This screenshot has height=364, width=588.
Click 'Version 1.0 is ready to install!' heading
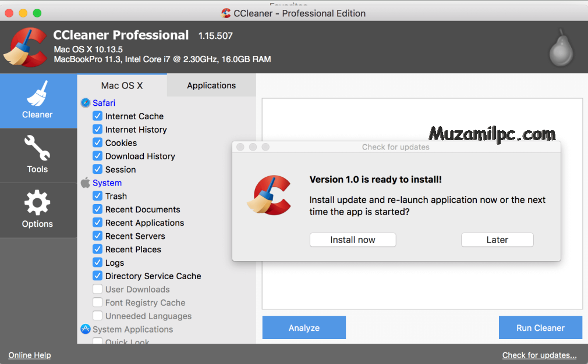(376, 179)
